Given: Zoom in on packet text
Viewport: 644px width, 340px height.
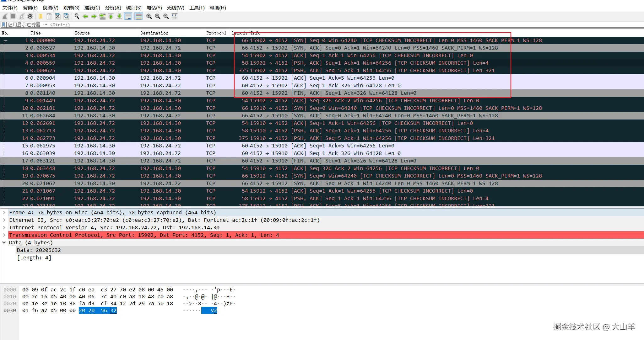Looking at the screenshot, I should [x=149, y=16].
